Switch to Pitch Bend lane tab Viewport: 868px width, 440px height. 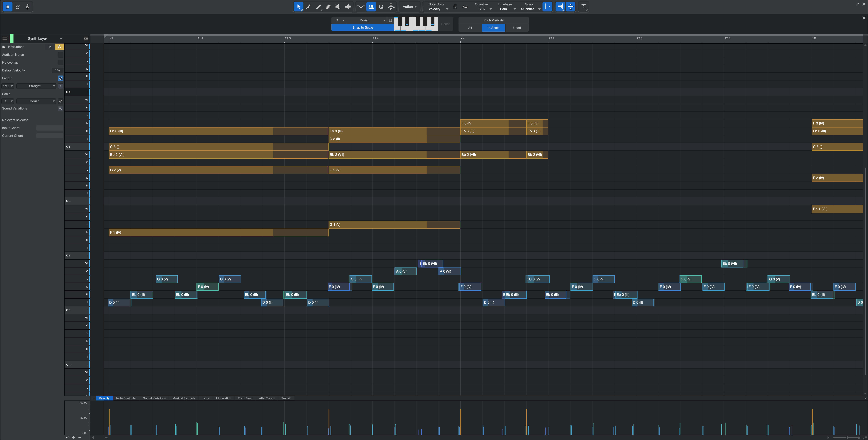[245, 398]
